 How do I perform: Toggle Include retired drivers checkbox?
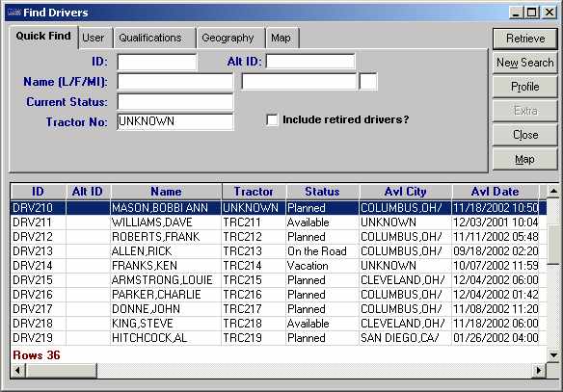point(272,119)
